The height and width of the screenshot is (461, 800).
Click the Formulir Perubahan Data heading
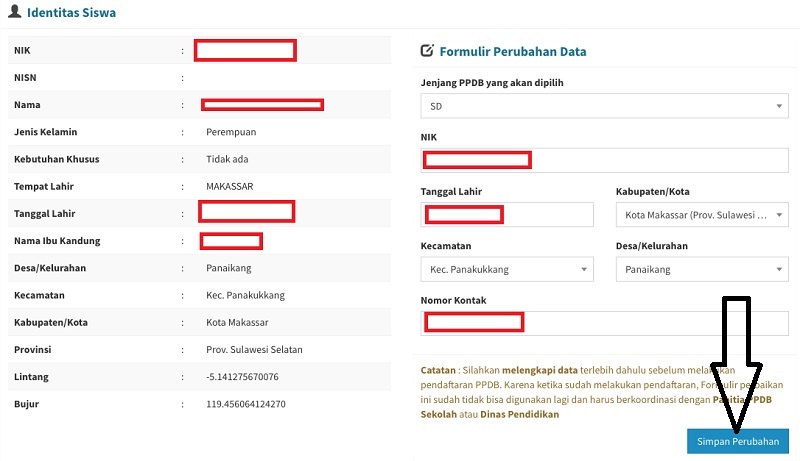(513, 51)
